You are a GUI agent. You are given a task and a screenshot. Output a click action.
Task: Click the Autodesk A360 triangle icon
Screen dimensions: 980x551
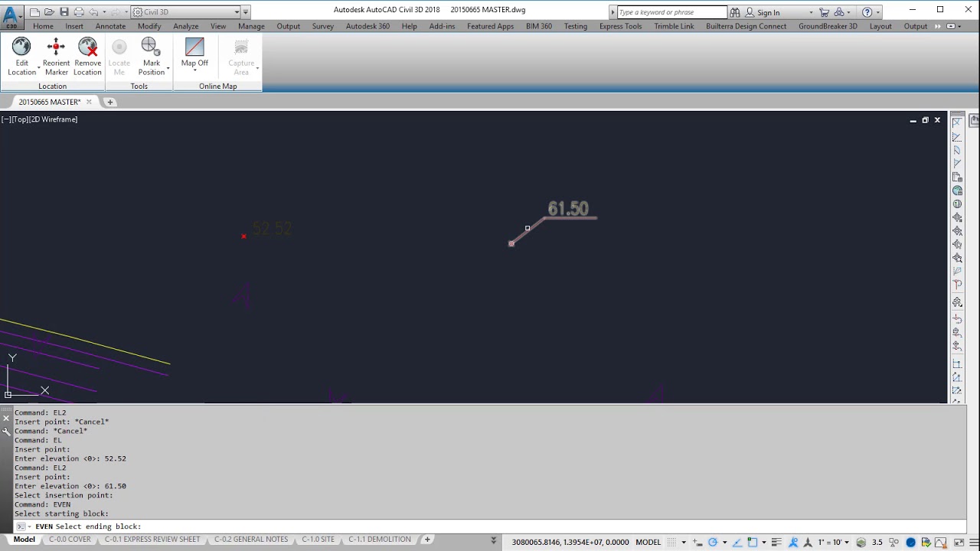tap(839, 12)
